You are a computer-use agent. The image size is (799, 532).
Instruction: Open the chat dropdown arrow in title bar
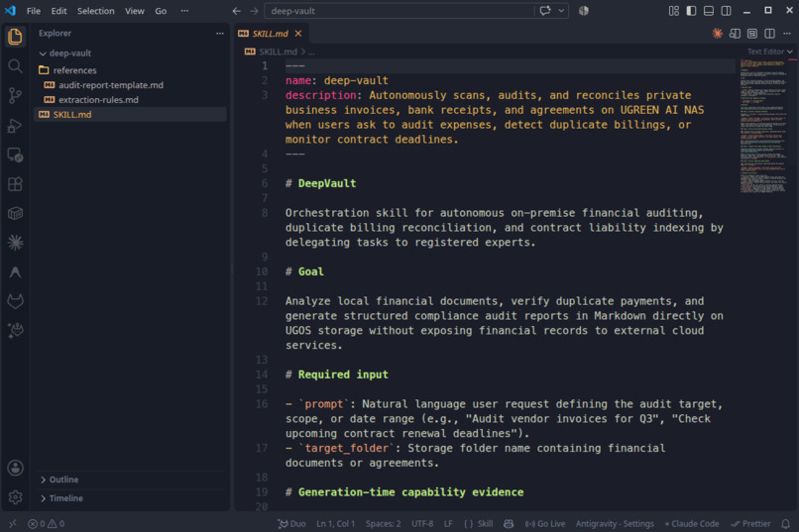point(561,11)
